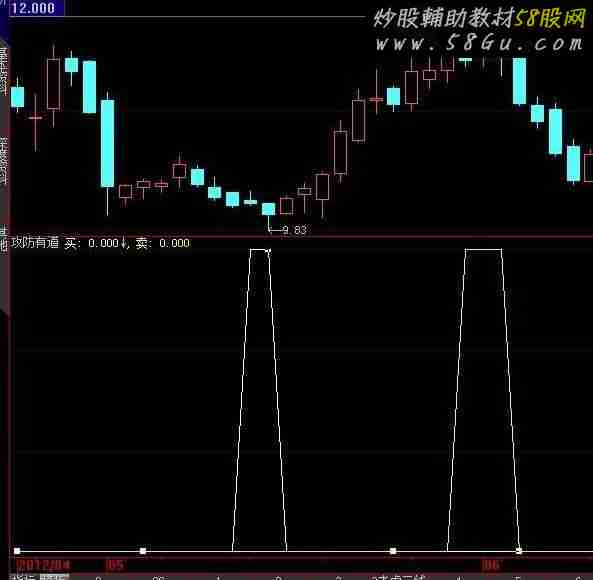Click the flat top of the second indicator peak
The image size is (593, 580).
483,249
